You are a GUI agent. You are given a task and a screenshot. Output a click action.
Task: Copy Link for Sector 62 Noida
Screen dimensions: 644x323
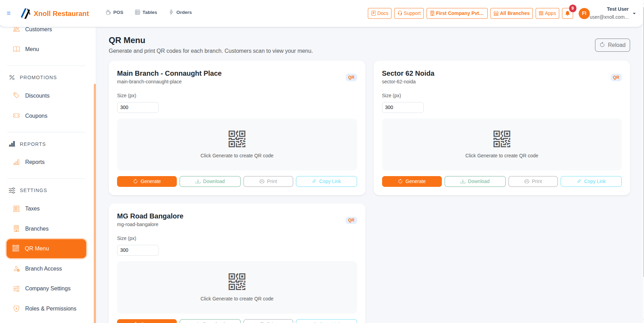pos(591,181)
